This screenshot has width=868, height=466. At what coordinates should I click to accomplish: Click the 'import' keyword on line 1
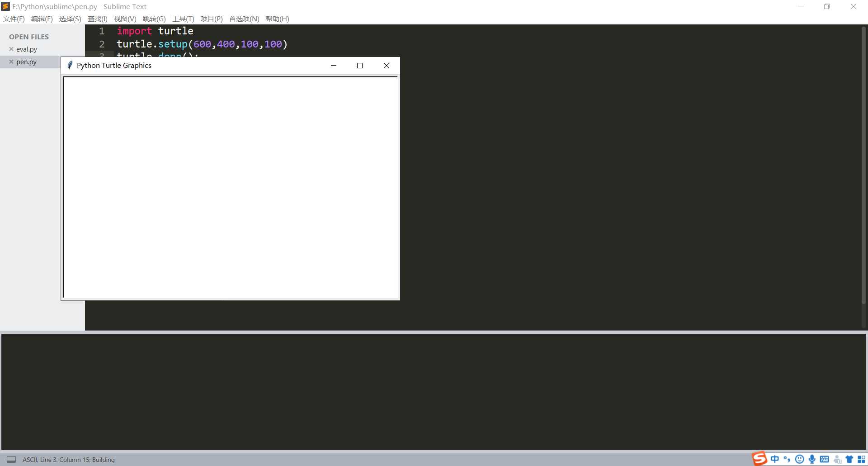(x=134, y=31)
